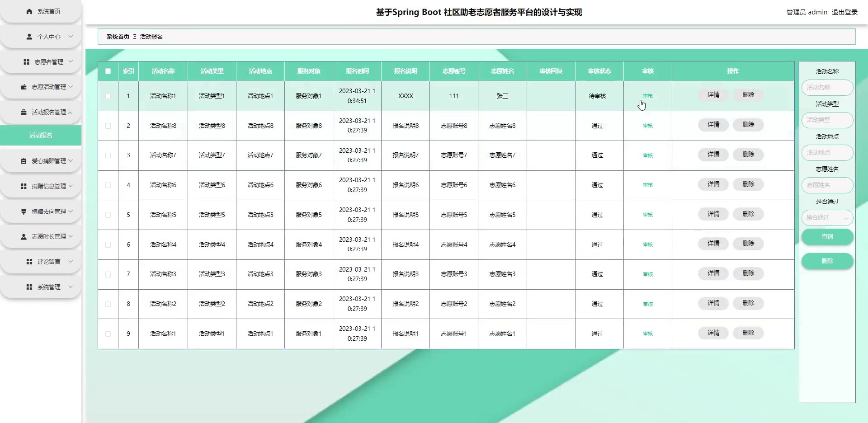This screenshot has width=868, height=423.
Task: Click the icon beside 捐赠去向管理
Action: click(24, 211)
